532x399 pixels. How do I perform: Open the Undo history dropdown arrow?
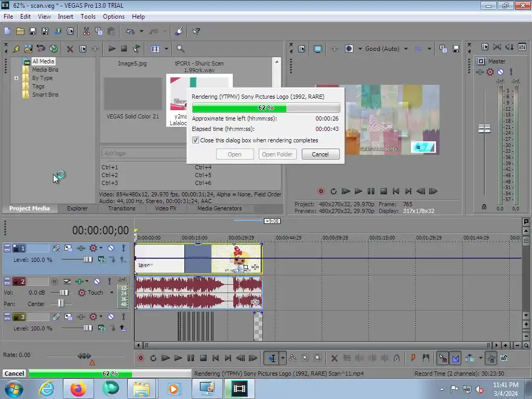point(141,31)
